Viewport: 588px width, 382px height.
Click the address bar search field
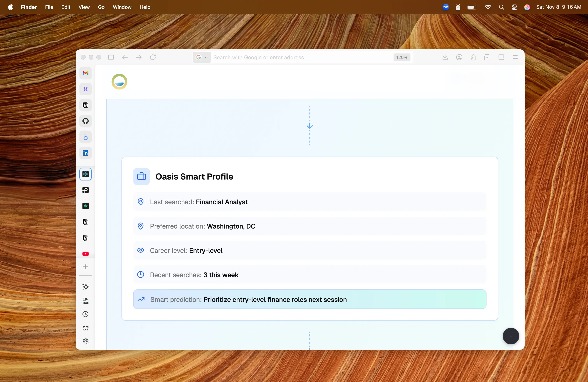click(297, 57)
